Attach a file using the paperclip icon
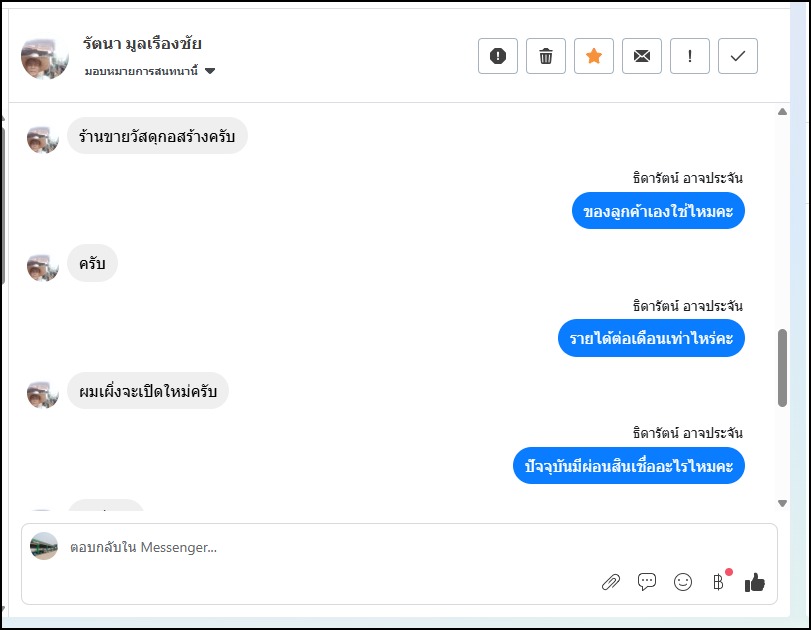 pyautogui.click(x=610, y=582)
